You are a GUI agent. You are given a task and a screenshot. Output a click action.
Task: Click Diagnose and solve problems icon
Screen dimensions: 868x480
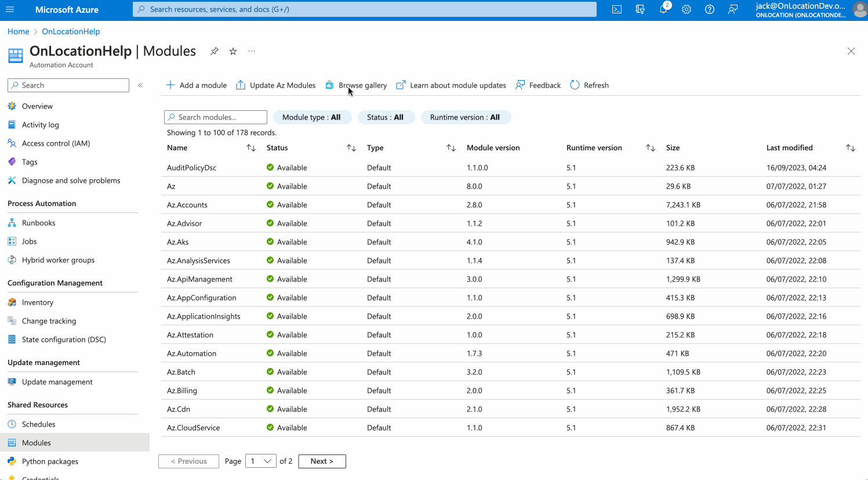(12, 181)
